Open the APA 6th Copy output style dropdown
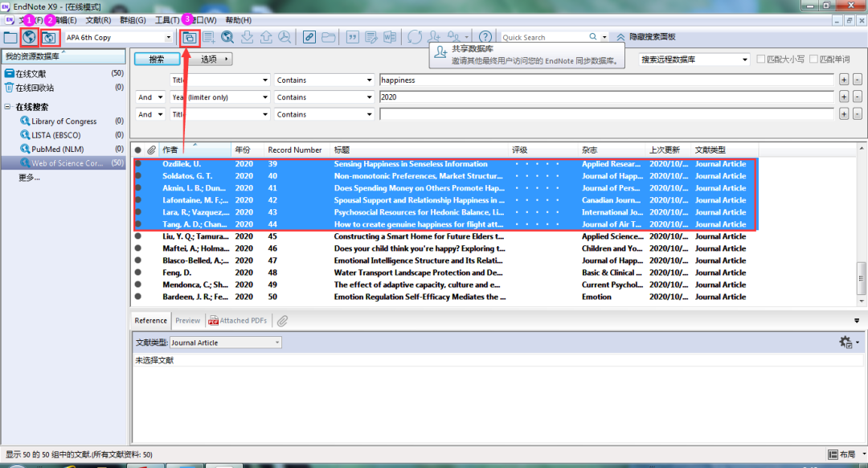Image resolution: width=868 pixels, height=468 pixels. (168, 38)
